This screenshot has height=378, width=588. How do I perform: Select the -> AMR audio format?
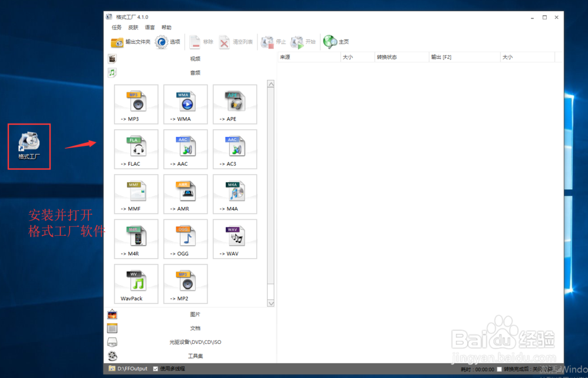[185, 194]
